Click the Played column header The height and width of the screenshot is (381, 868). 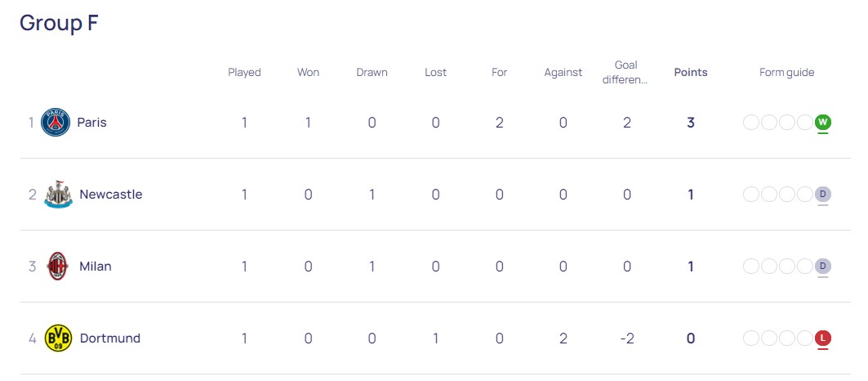pos(244,73)
